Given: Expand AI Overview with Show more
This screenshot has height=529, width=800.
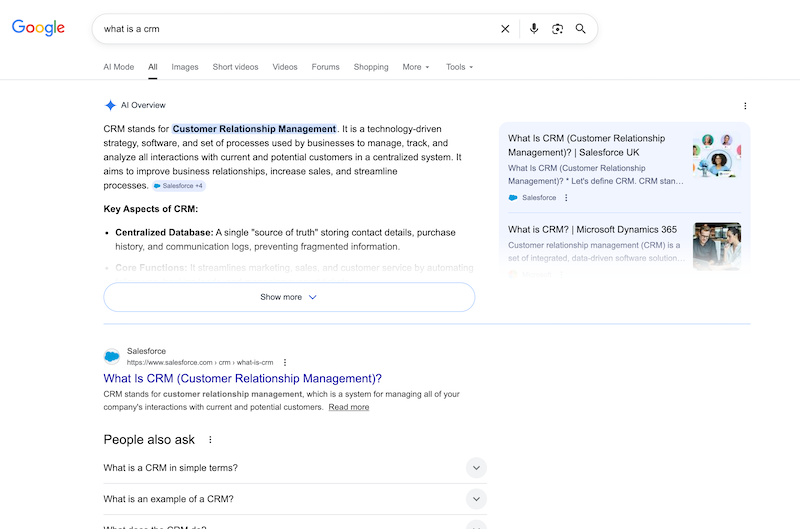Looking at the screenshot, I should coord(289,297).
